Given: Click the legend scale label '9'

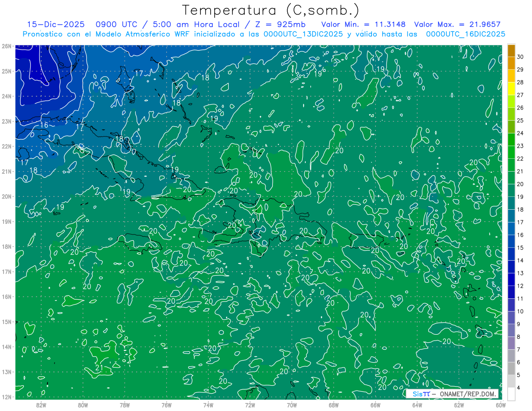Looking at the screenshot, I should click(x=519, y=324).
